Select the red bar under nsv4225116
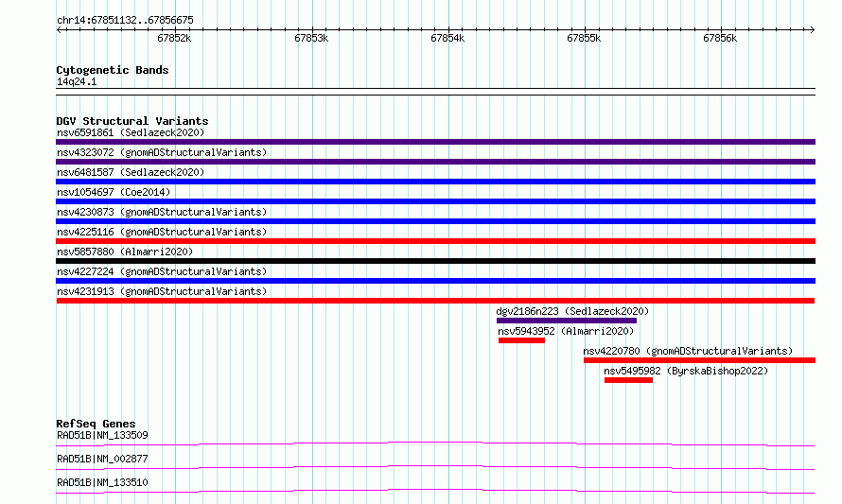This screenshot has height=504, width=842. 435,241
